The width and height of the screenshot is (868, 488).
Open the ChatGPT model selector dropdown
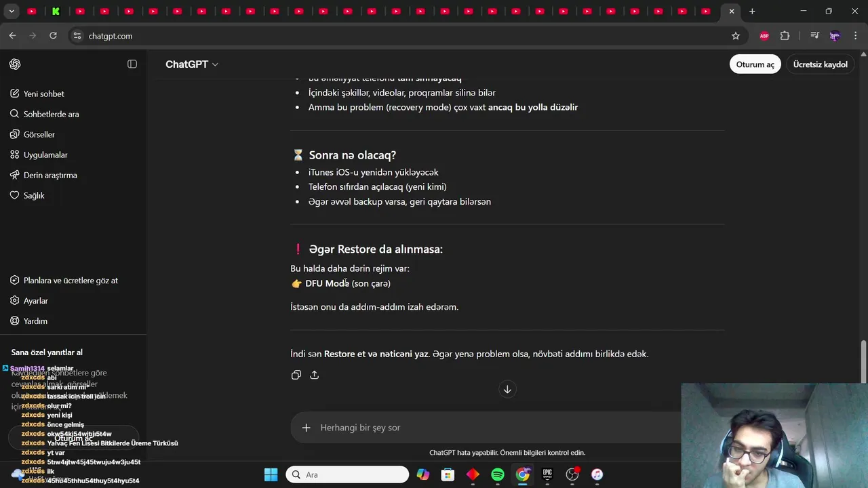(192, 64)
